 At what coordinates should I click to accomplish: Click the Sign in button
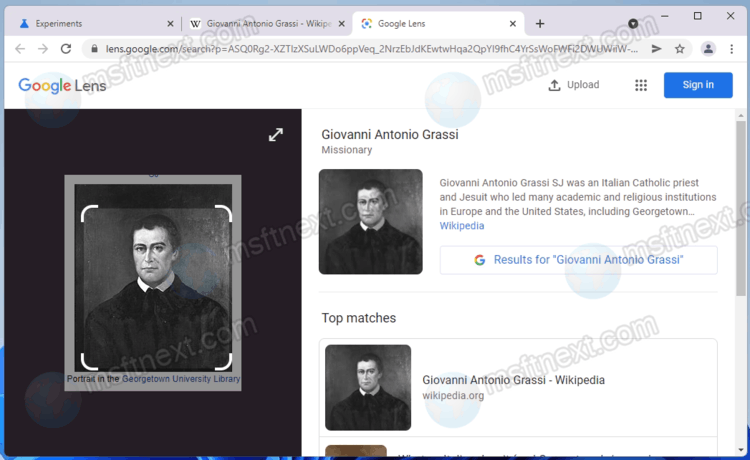click(x=698, y=85)
